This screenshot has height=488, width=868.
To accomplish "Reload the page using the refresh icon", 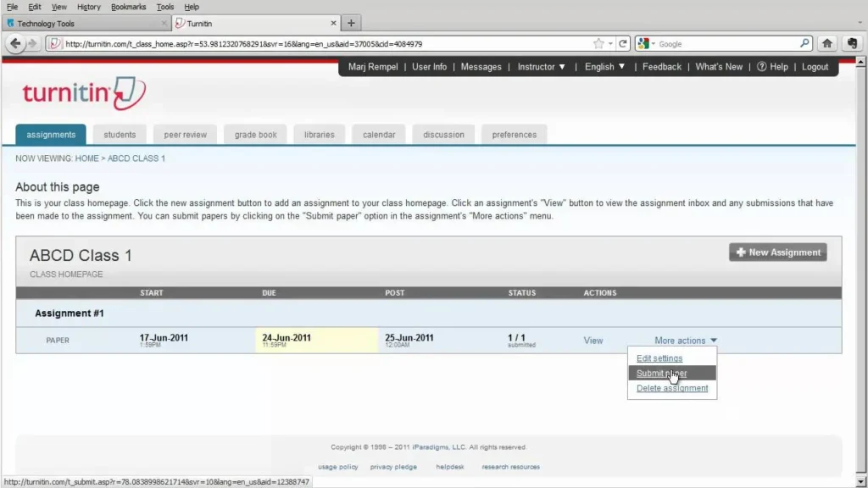I will [x=624, y=43].
